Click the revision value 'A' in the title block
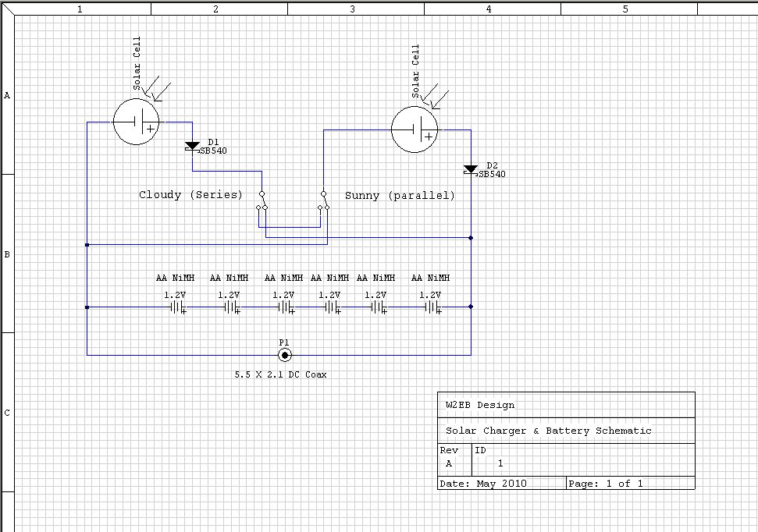758x532 pixels. coord(449,463)
